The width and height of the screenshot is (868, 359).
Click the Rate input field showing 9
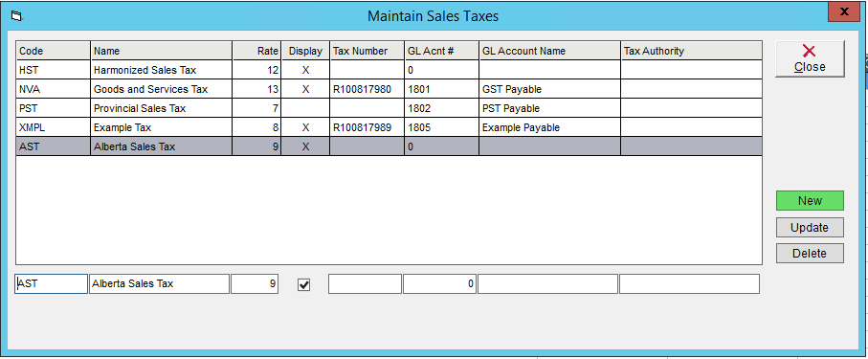[x=255, y=283]
